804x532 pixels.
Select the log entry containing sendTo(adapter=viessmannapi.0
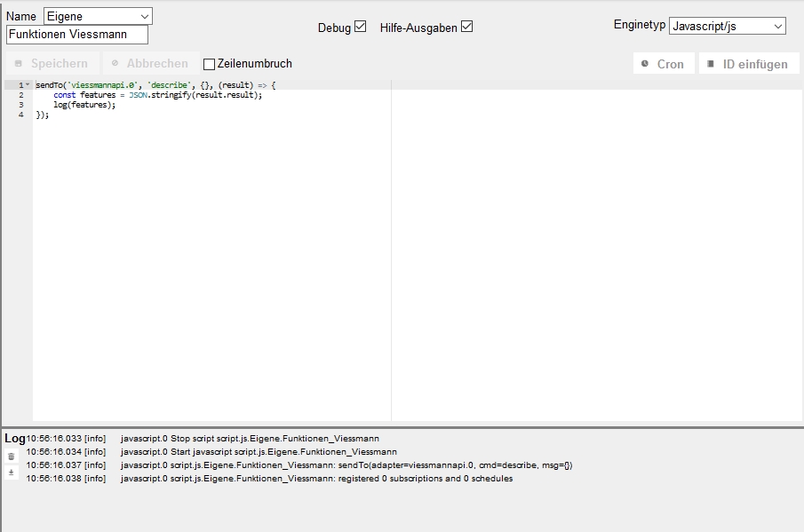point(346,465)
